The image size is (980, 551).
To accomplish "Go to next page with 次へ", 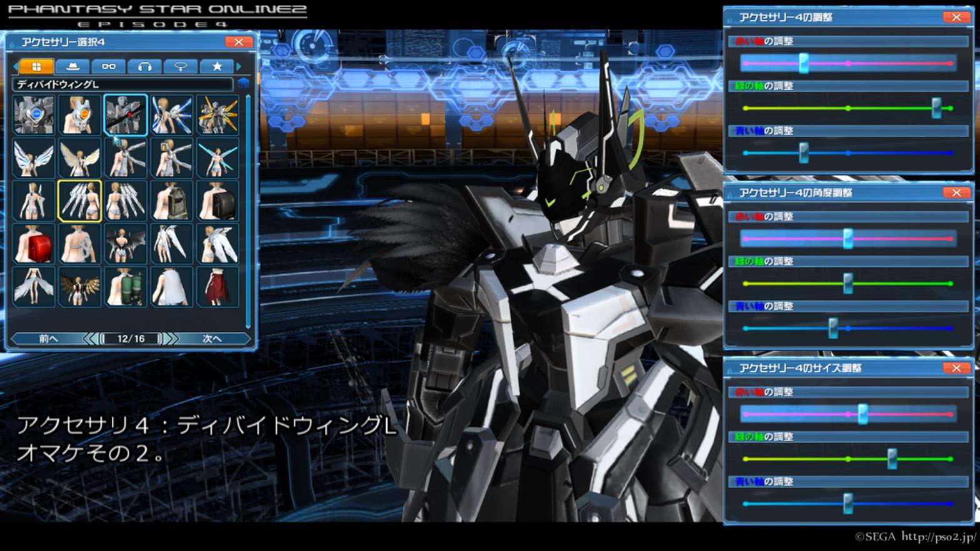I will click(212, 339).
